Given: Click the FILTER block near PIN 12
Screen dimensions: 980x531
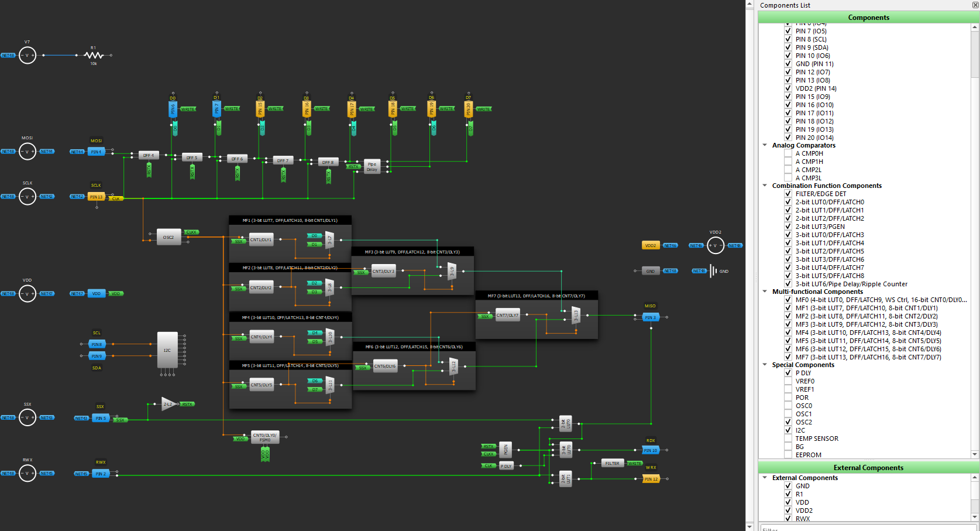Looking at the screenshot, I should (612, 463).
